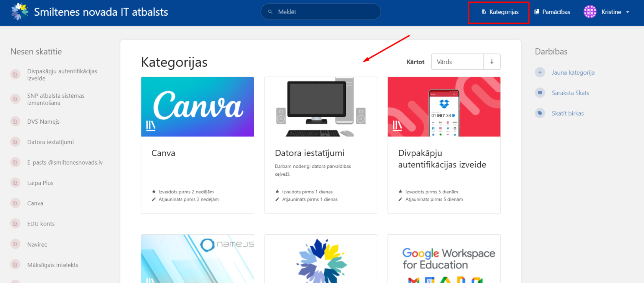The width and height of the screenshot is (644, 283).
Task: Open EDU konts sidebar entry
Action: click(41, 224)
